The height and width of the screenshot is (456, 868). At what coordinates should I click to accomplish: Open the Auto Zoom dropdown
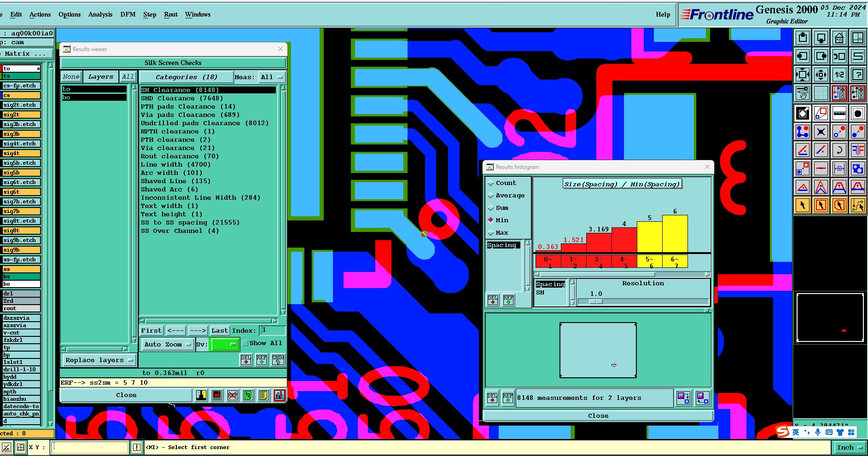tap(167, 344)
